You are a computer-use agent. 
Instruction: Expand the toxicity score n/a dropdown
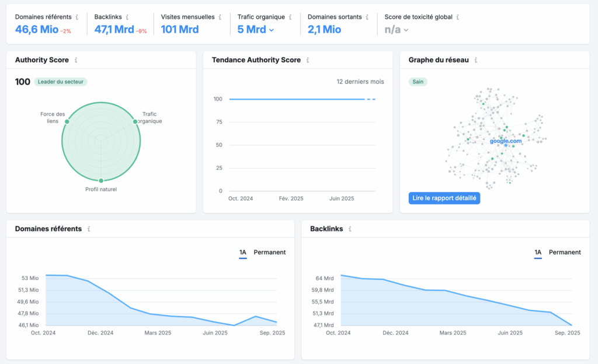(406, 30)
